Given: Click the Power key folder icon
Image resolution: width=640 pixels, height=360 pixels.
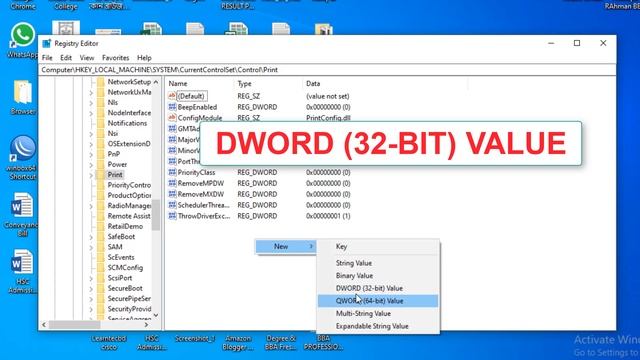Looking at the screenshot, I should 101,164.
